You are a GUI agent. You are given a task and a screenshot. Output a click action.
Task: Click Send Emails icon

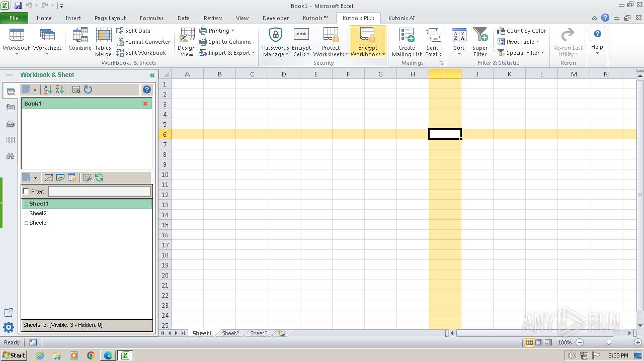pyautogui.click(x=433, y=42)
